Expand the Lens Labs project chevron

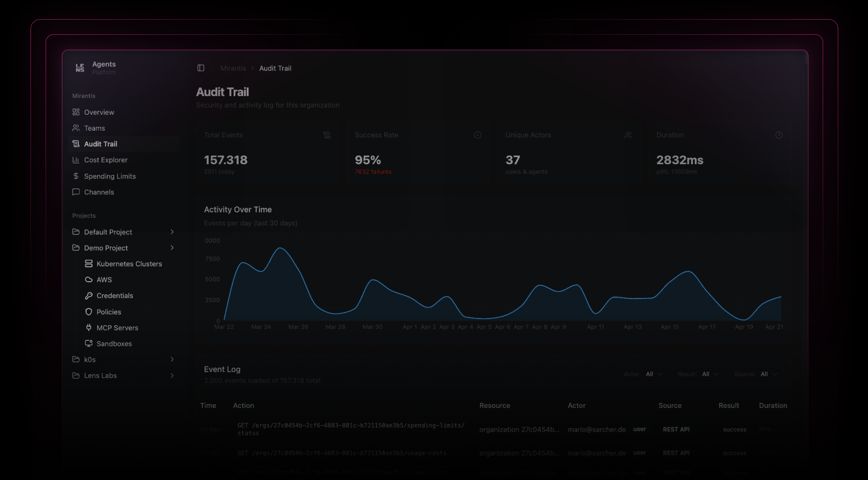coord(172,375)
